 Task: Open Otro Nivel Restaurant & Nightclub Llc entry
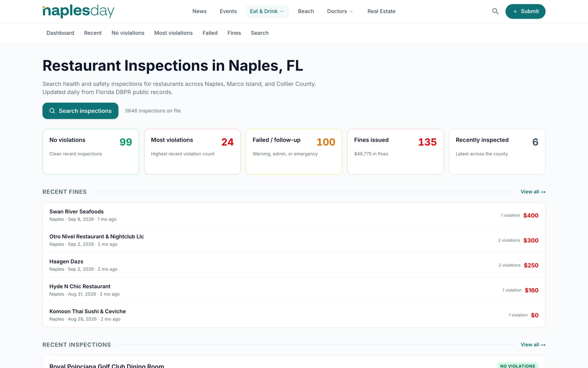(x=294, y=240)
